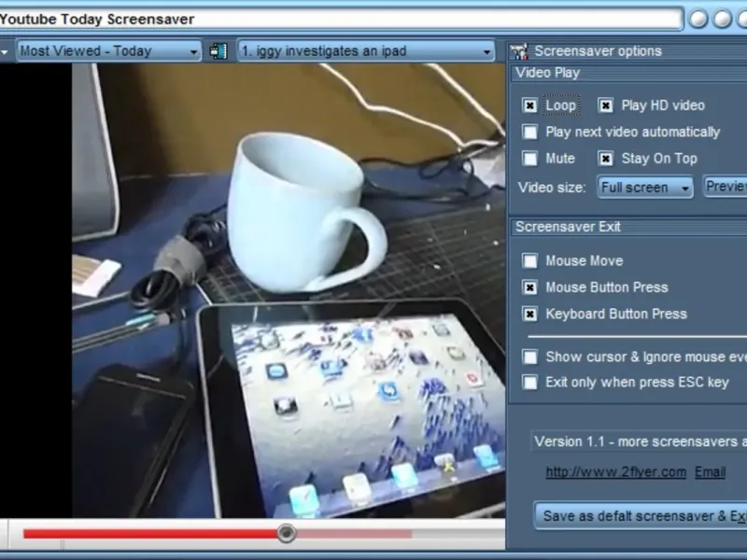Screen dimensions: 747x560
Task: Disable Play HD video checkbox
Action: point(605,105)
